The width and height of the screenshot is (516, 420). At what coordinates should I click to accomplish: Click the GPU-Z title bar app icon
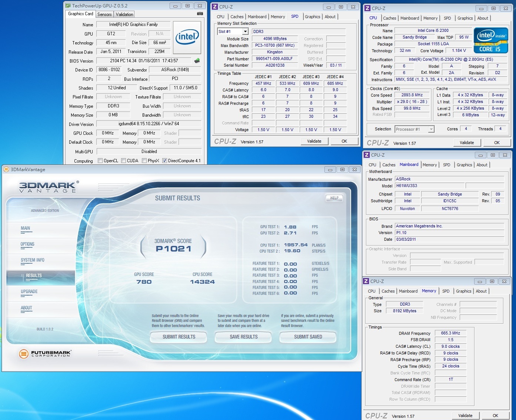(68, 6)
